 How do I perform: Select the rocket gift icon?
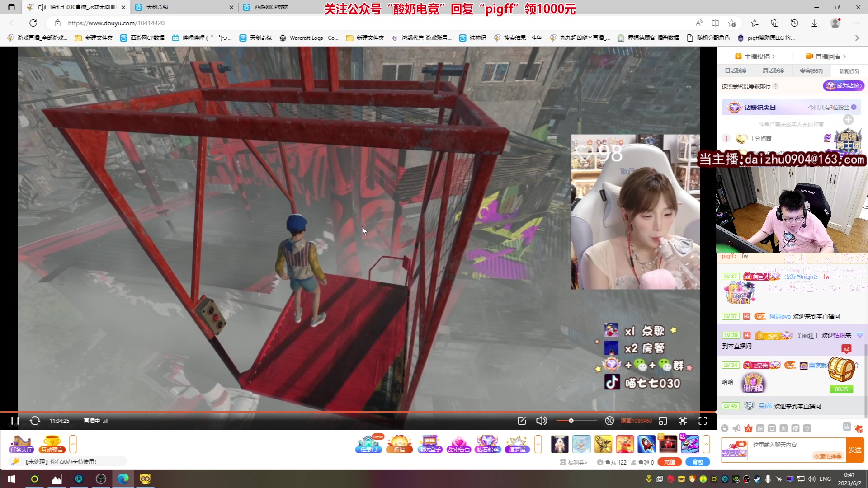646,444
